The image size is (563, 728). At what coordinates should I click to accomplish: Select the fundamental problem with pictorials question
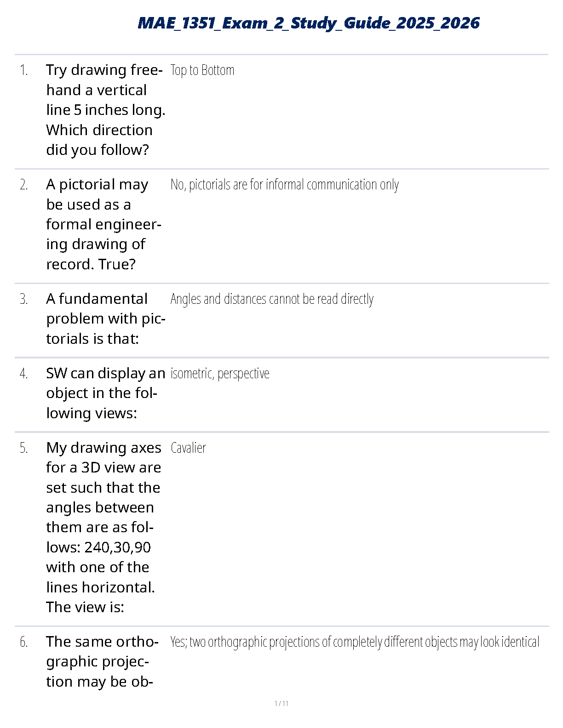click(105, 318)
